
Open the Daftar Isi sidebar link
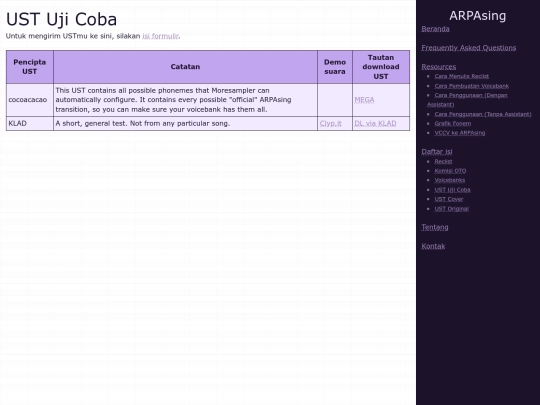pos(437,152)
